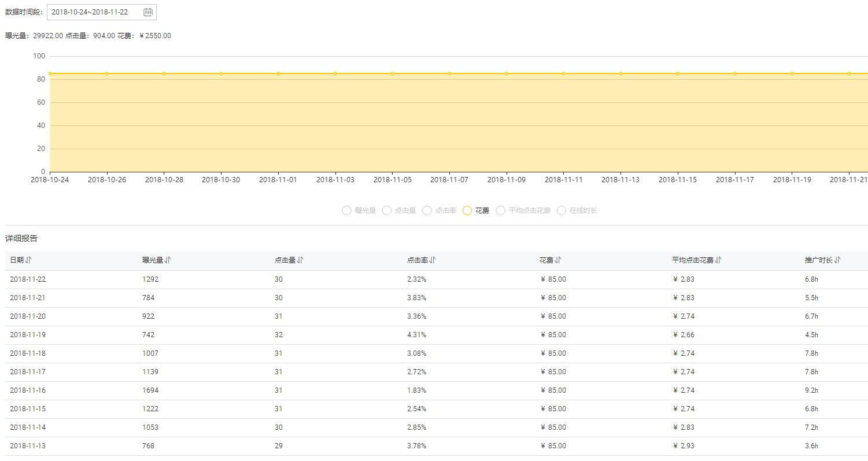
Task: Click the 推广时长 sort icon
Action: click(x=837, y=260)
